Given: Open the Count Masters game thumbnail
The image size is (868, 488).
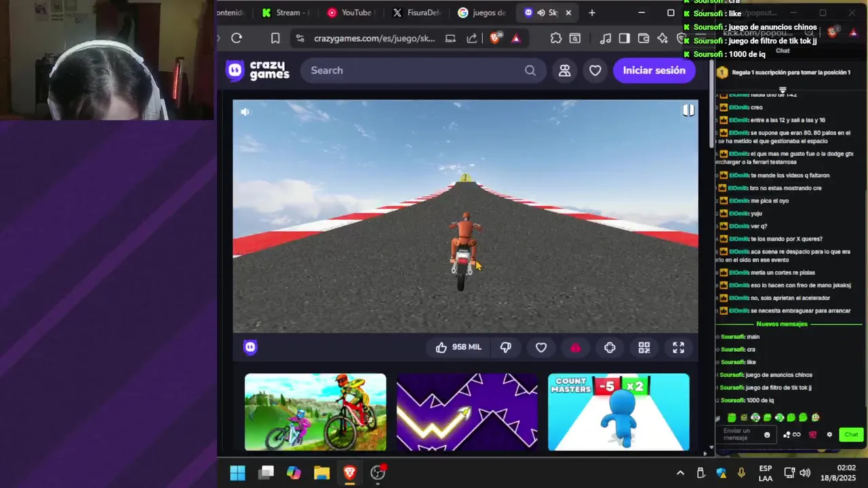Looking at the screenshot, I should click(618, 412).
